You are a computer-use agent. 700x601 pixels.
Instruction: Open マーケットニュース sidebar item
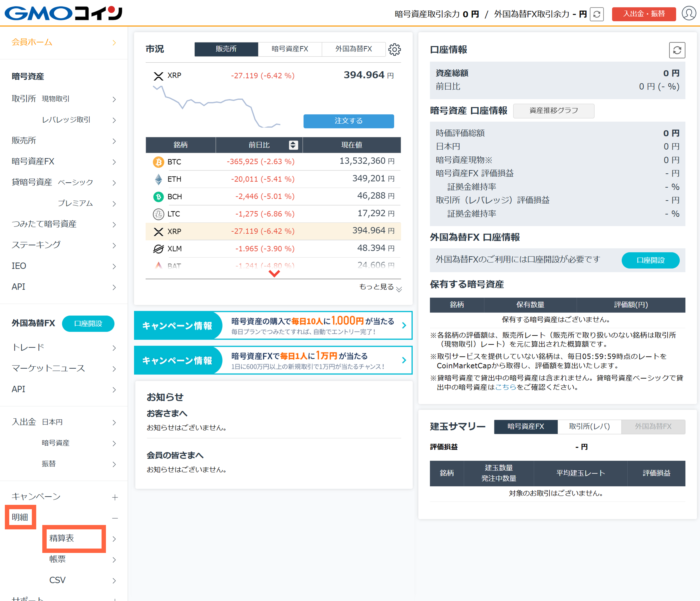64,369
